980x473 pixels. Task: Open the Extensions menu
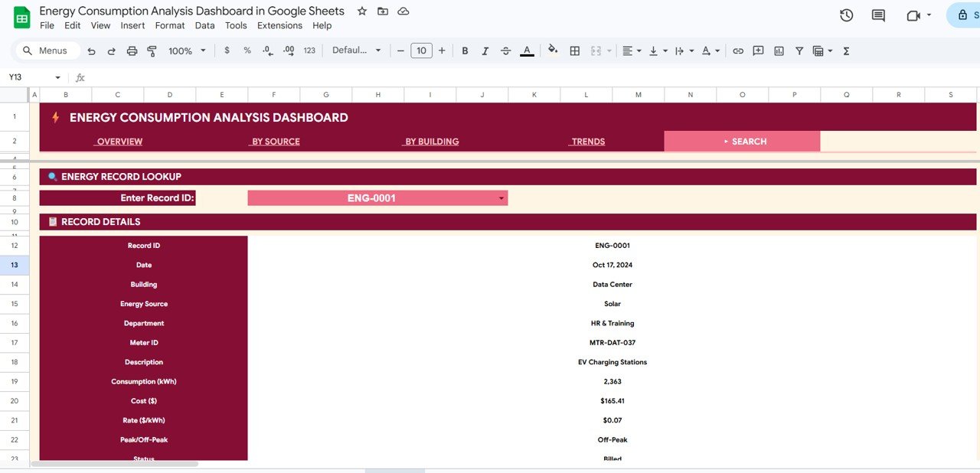pyautogui.click(x=279, y=25)
